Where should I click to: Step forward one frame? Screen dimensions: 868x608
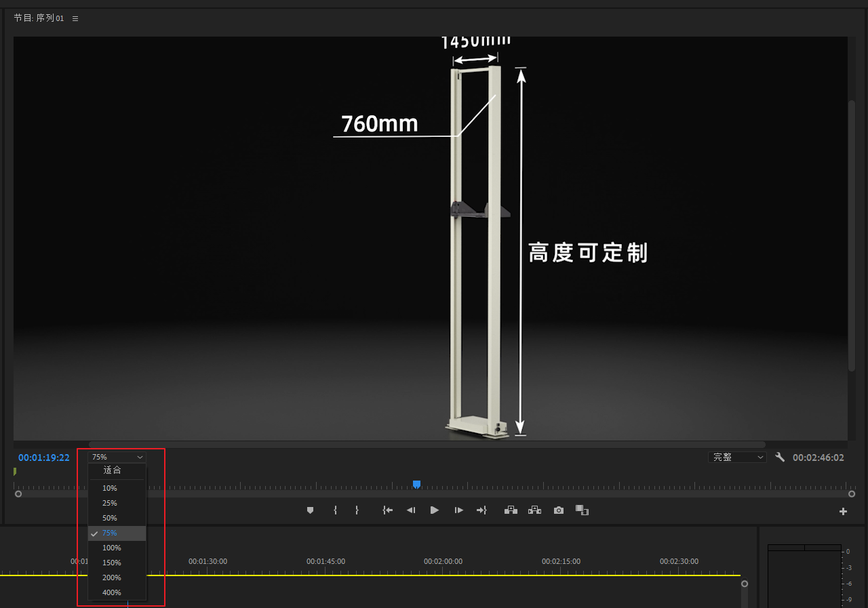click(x=459, y=510)
